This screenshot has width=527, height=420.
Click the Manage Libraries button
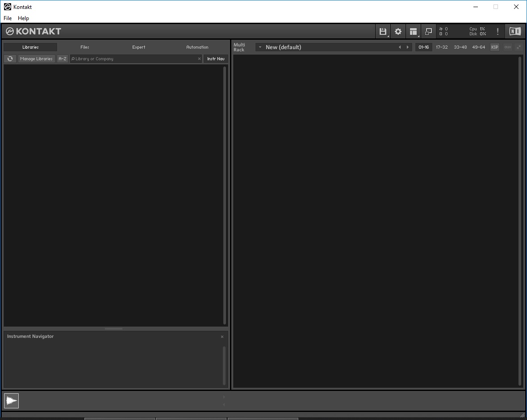tap(36, 59)
